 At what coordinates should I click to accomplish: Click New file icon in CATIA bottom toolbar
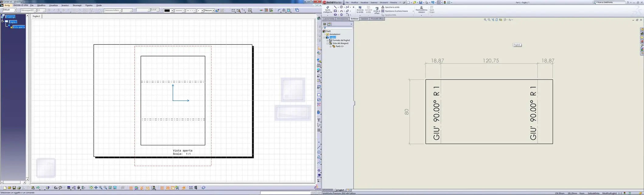click(5, 188)
